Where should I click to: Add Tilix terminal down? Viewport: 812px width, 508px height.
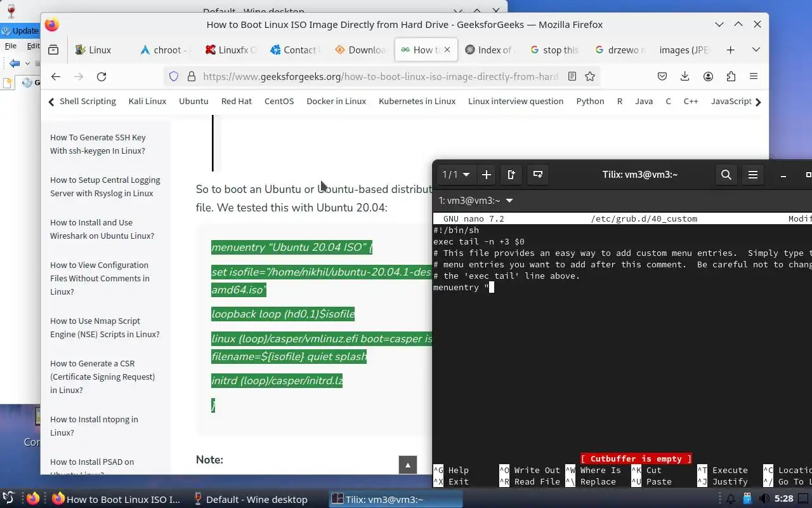point(538,175)
